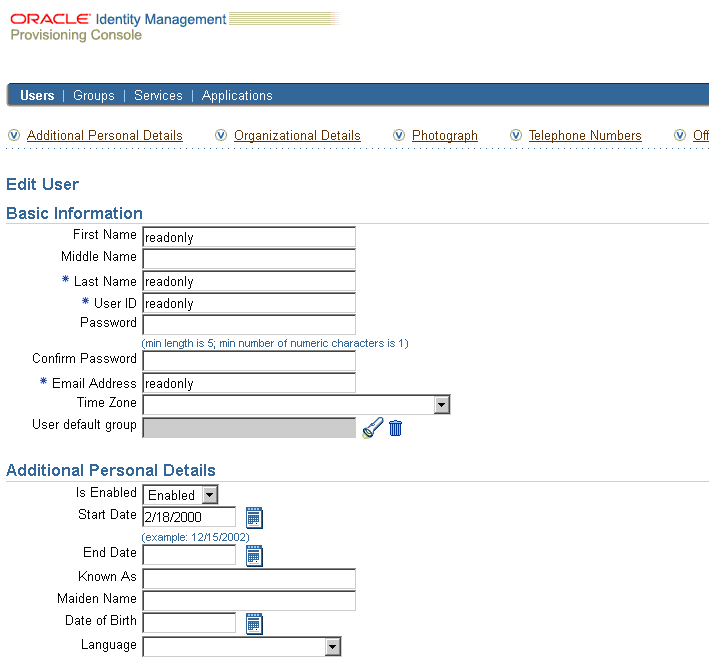Jump to Organizational Details section link
The width and height of the screenshot is (709, 670).
[x=297, y=136]
